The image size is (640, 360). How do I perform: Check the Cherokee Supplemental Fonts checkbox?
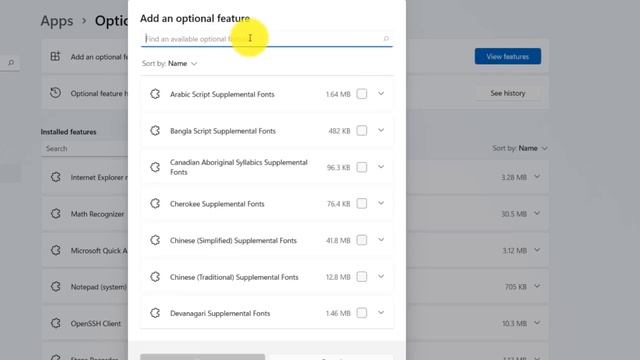coord(362,203)
